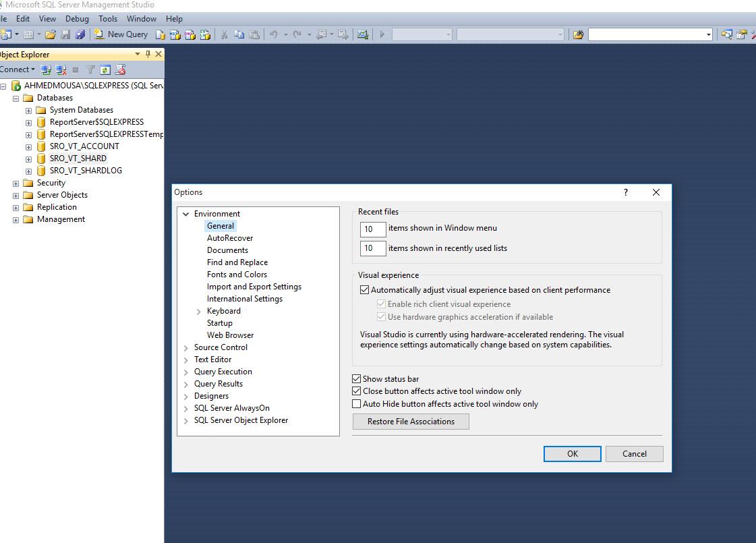Expand the Source Control options node
Screen dimensions: 756x543
186,347
